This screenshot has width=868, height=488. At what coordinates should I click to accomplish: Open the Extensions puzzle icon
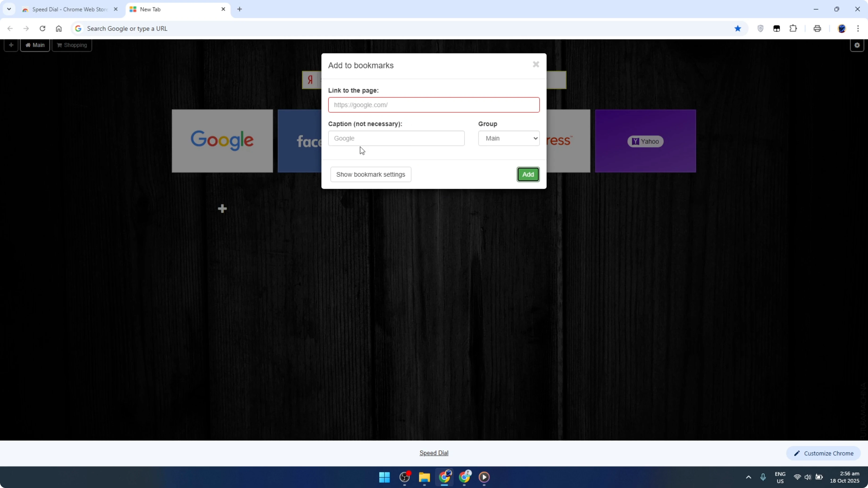click(x=793, y=29)
